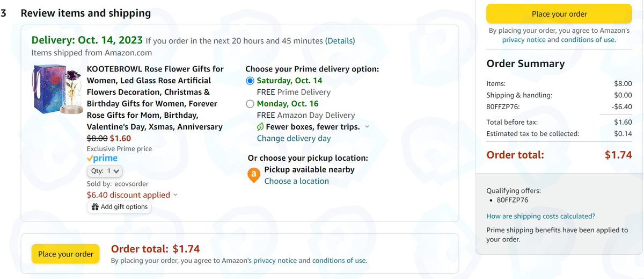This screenshot has width=644, height=279.
Task: Open the delivery Details link
Action: point(340,41)
